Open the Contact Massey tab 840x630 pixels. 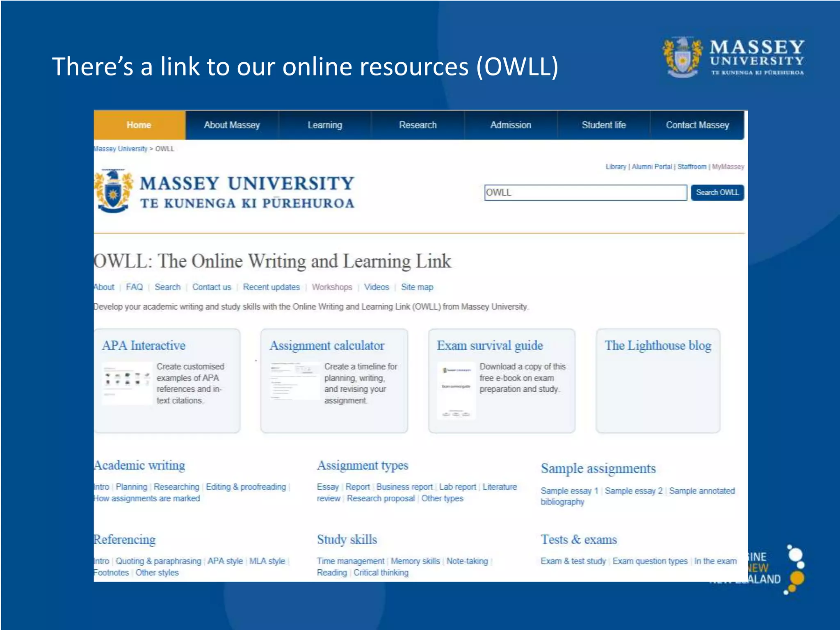(x=697, y=125)
